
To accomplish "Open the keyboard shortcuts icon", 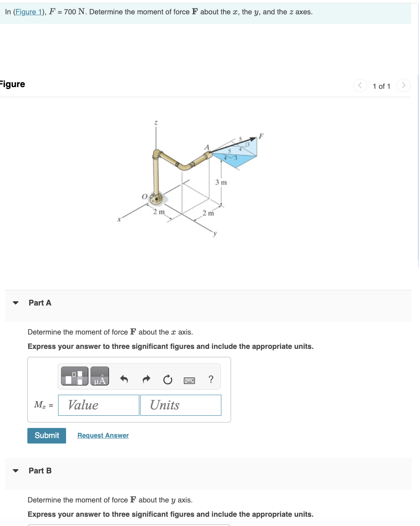I will [189, 380].
